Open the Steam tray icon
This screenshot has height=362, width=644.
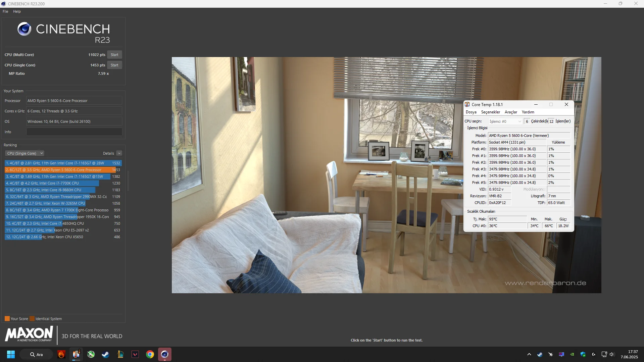(540, 354)
